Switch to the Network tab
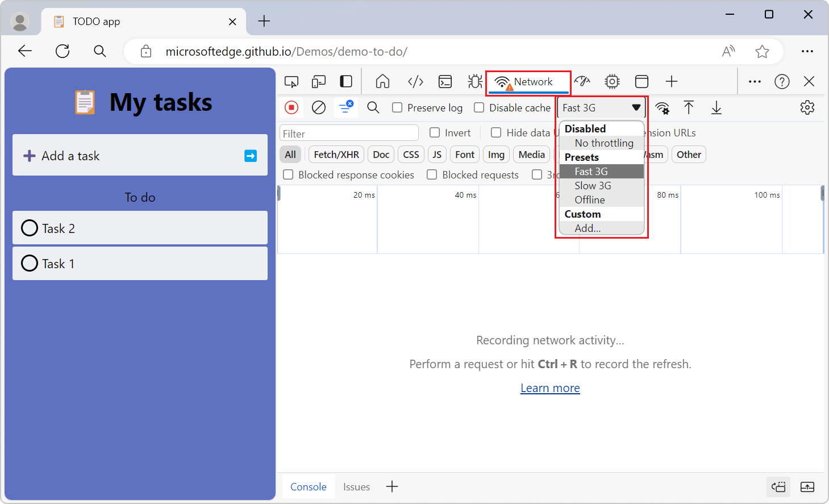 (528, 82)
